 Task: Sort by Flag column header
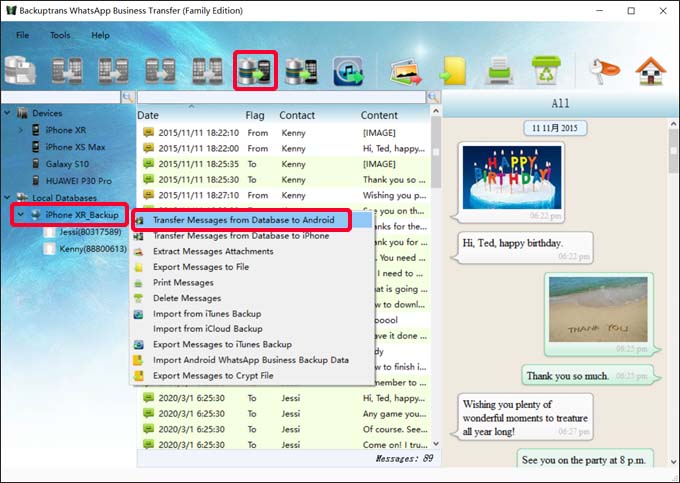click(255, 115)
